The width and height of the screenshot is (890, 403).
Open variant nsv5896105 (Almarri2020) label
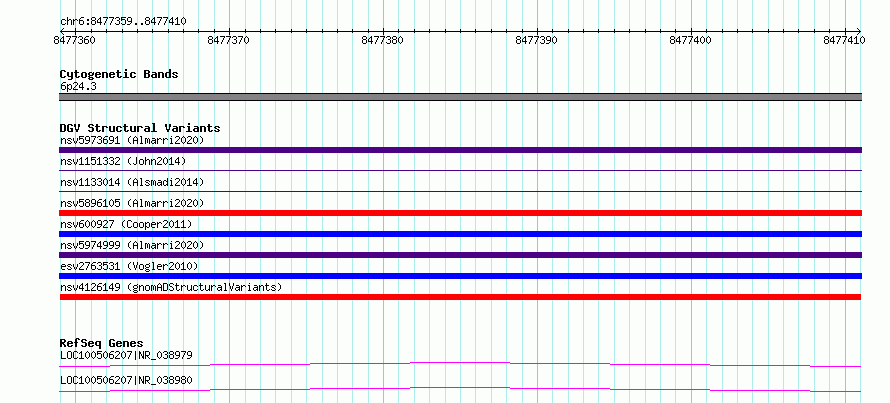(132, 203)
